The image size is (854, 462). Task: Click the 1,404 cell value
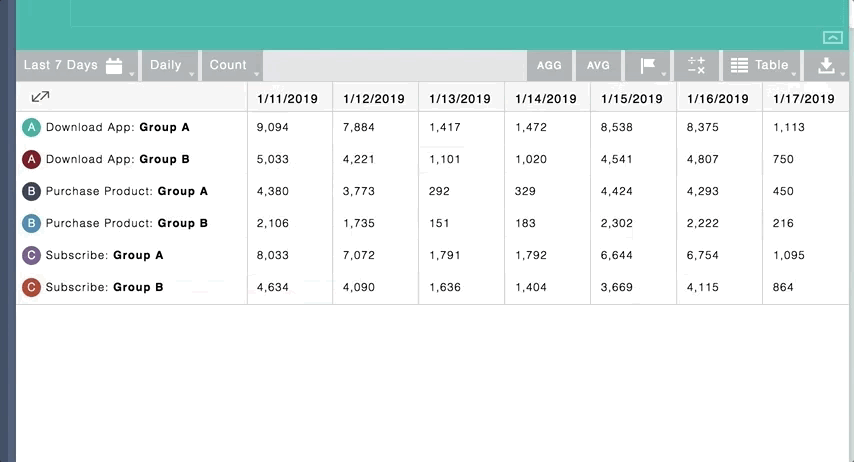coord(531,287)
